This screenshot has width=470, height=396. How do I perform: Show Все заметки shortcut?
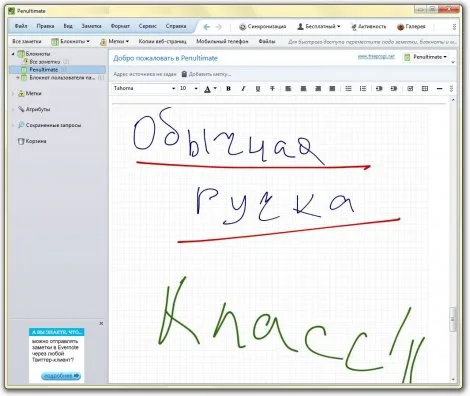[27, 41]
